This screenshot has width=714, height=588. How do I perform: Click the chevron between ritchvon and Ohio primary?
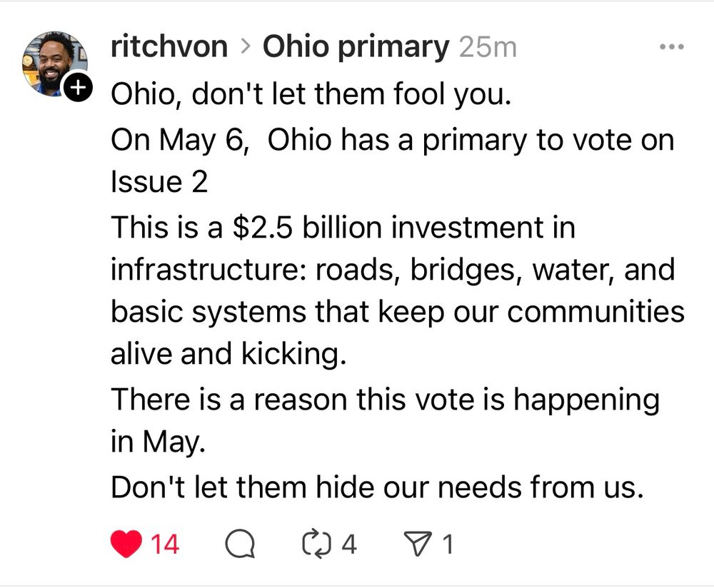pos(246,48)
